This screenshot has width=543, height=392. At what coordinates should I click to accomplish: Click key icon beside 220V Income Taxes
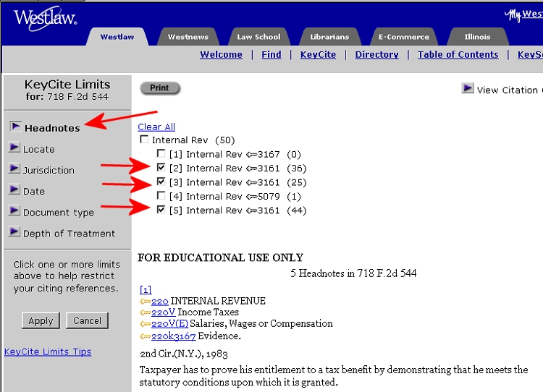click(x=145, y=312)
